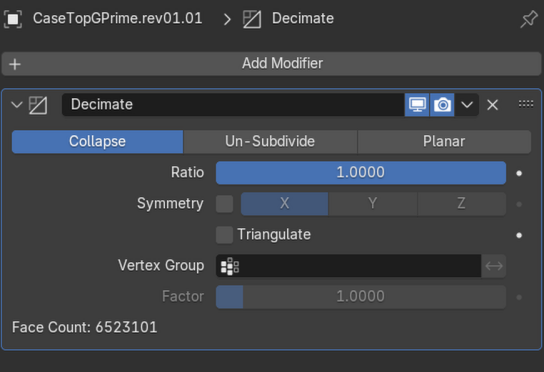
Task: Toggle the pin icon in header
Action: pos(529,19)
